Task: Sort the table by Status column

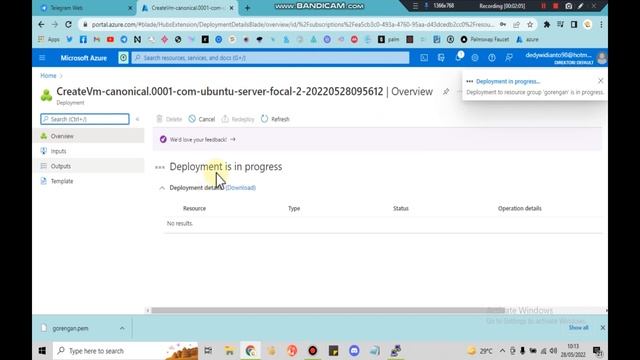Action: tap(401, 209)
